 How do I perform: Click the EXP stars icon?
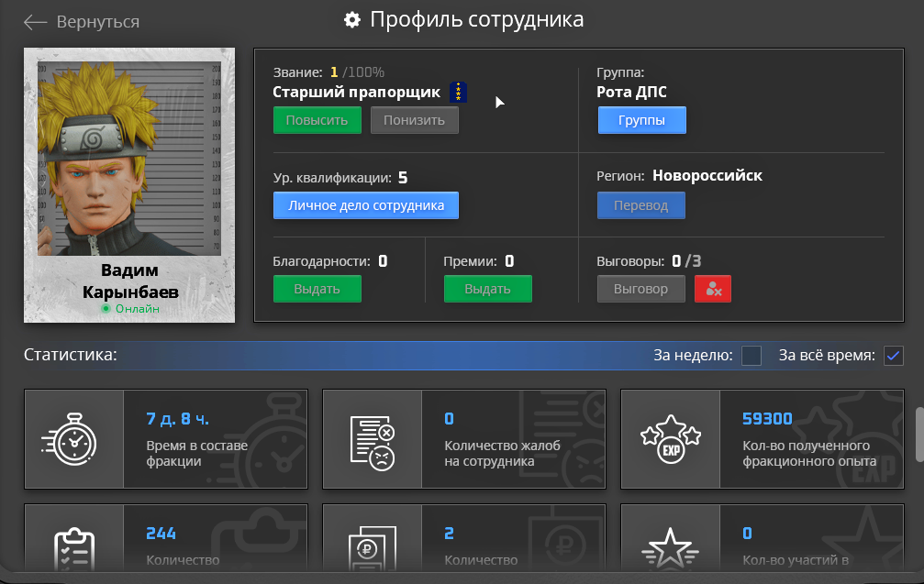(670, 439)
